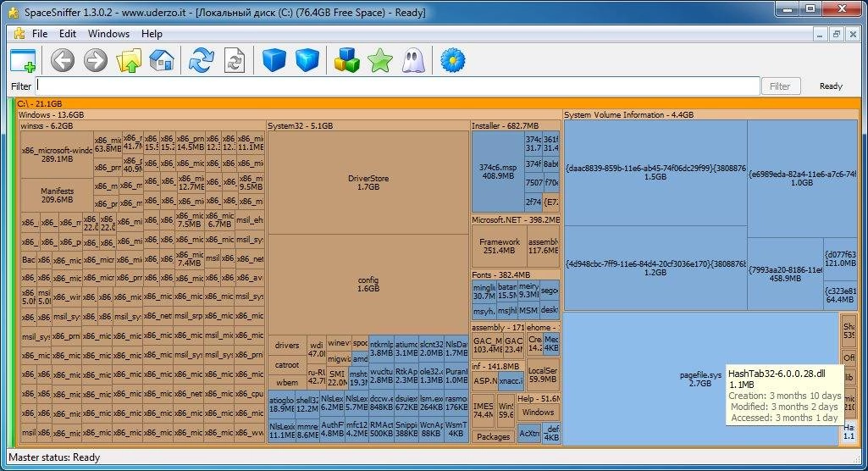Select the DriverStore 1.7GB block

click(368, 183)
